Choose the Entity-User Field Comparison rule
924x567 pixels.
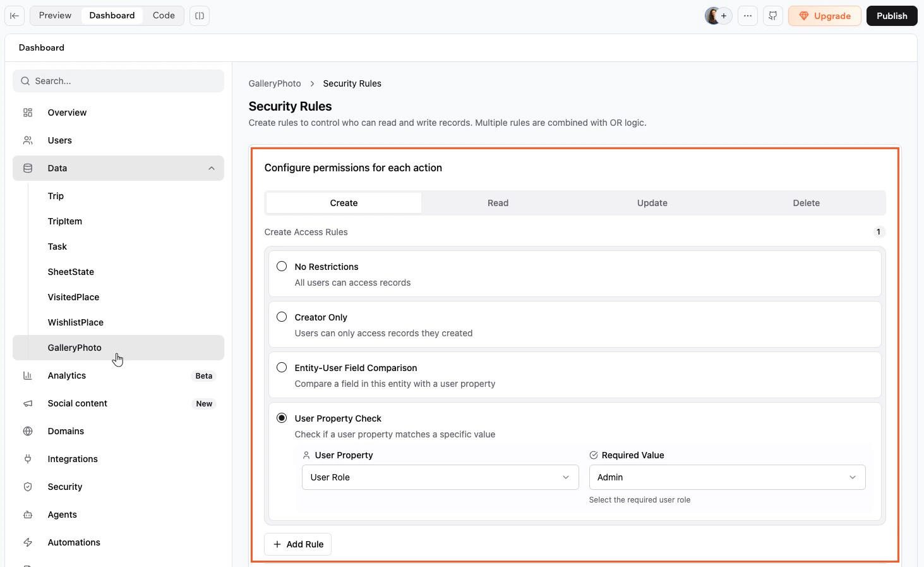click(282, 367)
